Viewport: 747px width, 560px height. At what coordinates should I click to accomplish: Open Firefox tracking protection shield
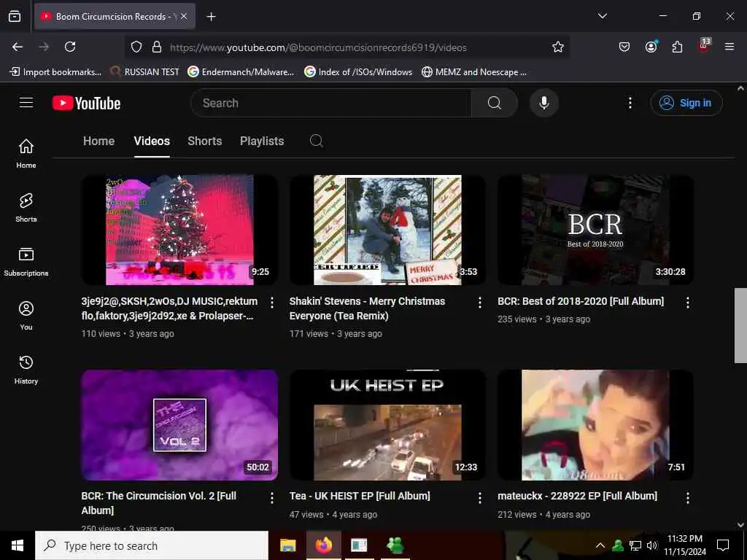tap(136, 47)
